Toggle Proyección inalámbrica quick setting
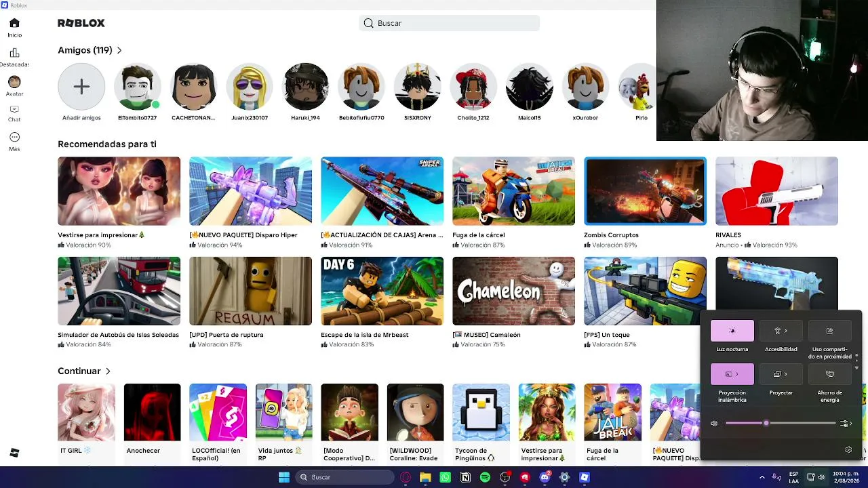 pos(732,374)
